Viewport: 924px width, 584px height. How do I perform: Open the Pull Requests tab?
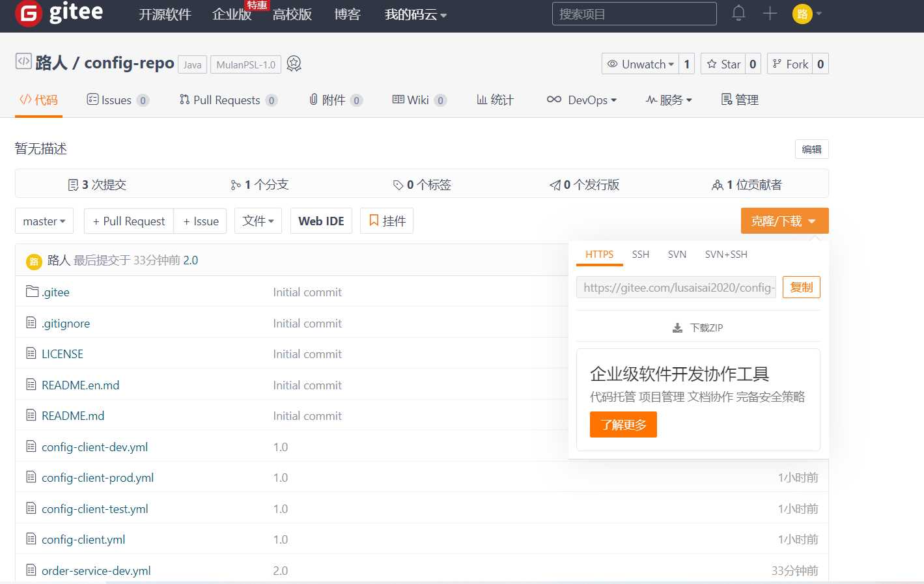[229, 100]
